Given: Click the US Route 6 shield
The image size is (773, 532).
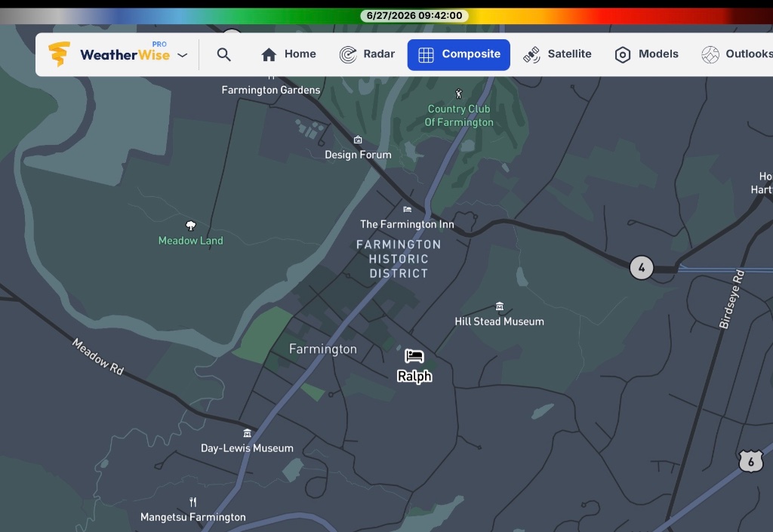Looking at the screenshot, I should [x=751, y=462].
